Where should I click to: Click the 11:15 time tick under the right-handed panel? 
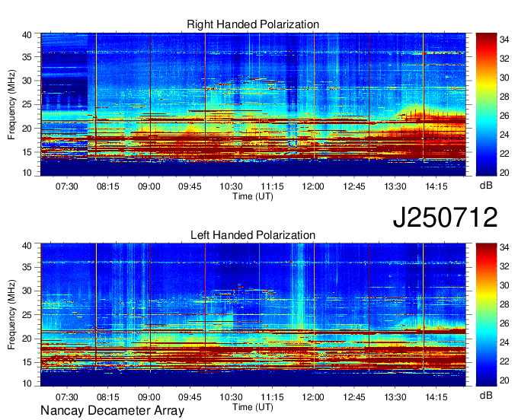[272, 186]
